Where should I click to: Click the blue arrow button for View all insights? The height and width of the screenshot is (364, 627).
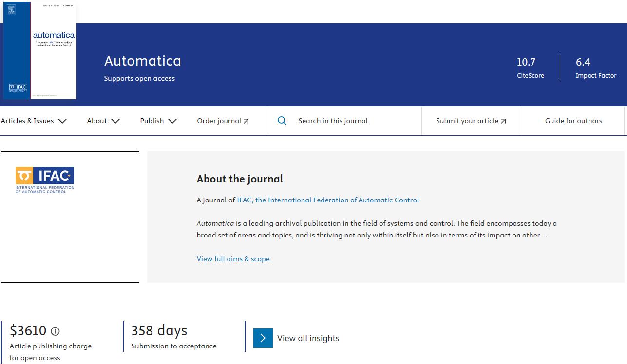pyautogui.click(x=263, y=338)
